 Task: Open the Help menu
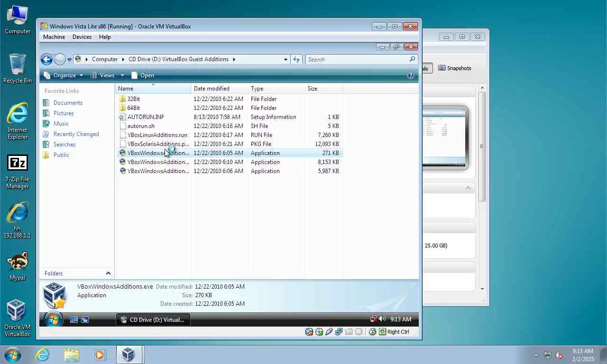click(x=105, y=37)
